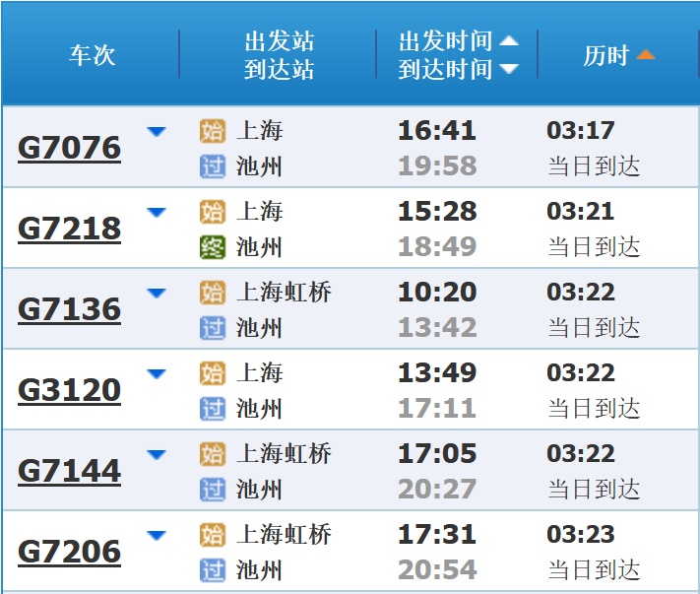The height and width of the screenshot is (594, 700).
Task: Expand stop details for train G7206
Action: pyautogui.click(x=156, y=536)
